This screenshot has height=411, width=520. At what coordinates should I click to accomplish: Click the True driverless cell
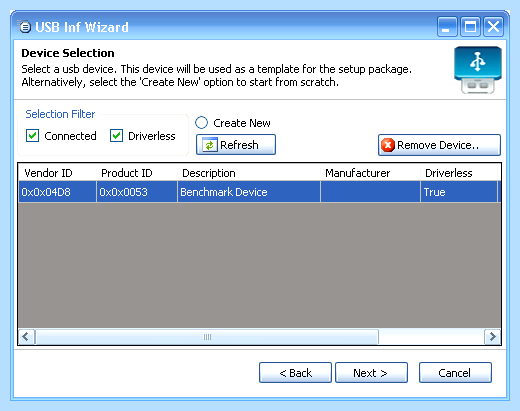pyautogui.click(x=459, y=192)
